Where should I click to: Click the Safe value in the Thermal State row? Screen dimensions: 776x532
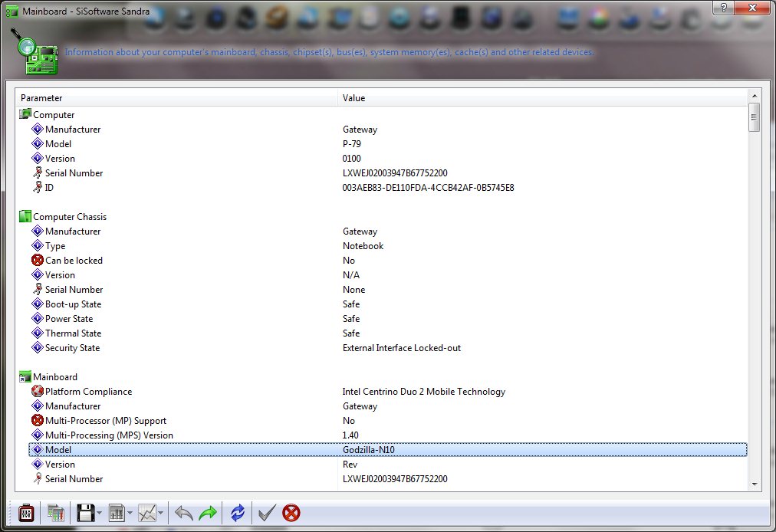(x=351, y=333)
